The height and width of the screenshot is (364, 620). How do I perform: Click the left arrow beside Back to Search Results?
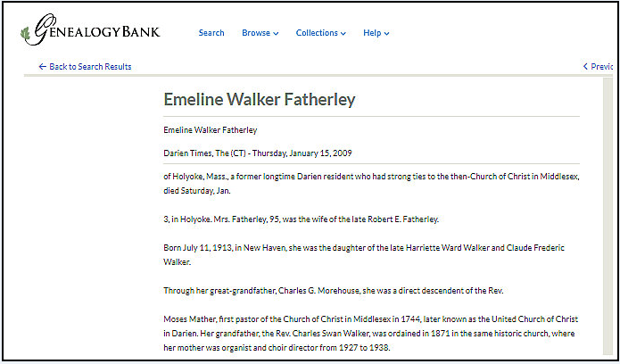(42, 67)
